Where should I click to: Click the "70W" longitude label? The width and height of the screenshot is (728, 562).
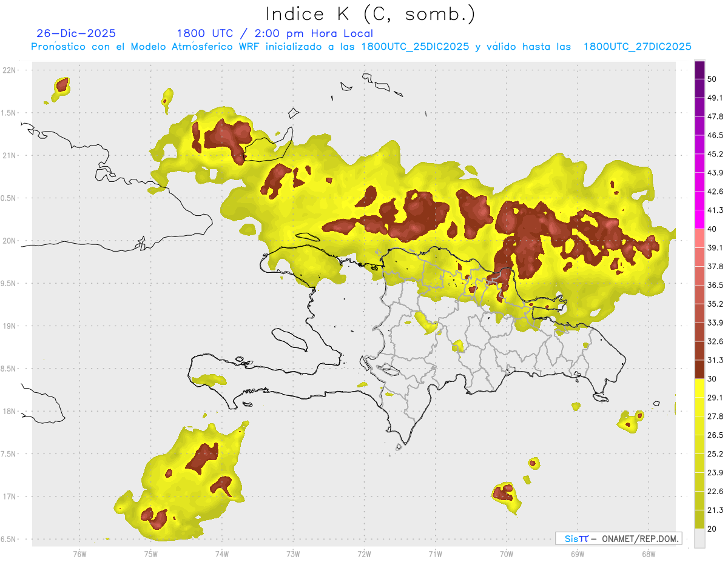[x=506, y=554]
